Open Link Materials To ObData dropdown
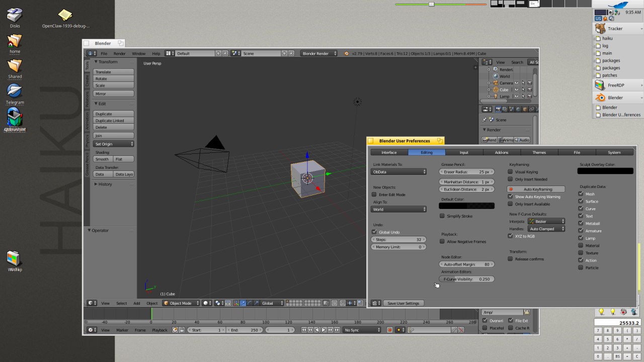The image size is (644, 362). coord(398,172)
